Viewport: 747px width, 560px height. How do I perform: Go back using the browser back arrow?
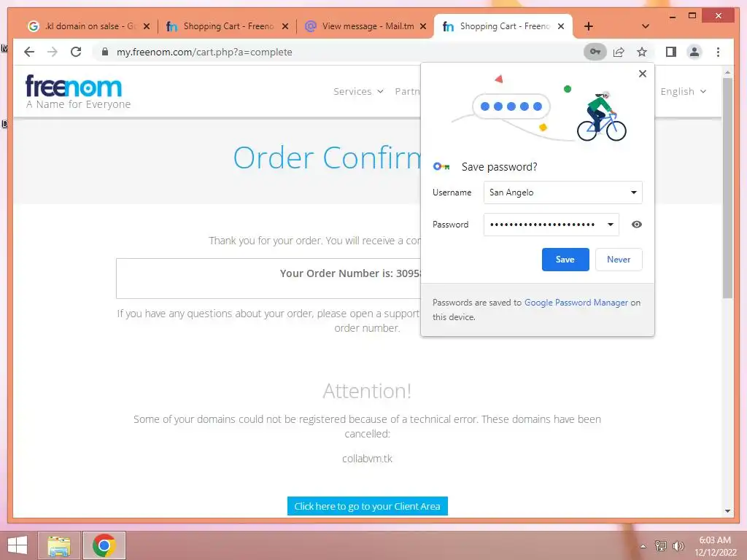tap(29, 52)
